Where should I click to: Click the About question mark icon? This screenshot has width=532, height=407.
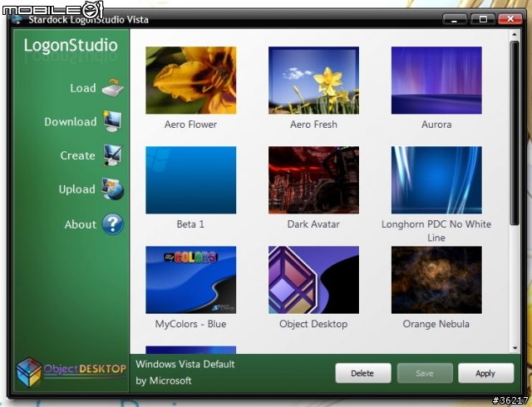click(x=113, y=224)
